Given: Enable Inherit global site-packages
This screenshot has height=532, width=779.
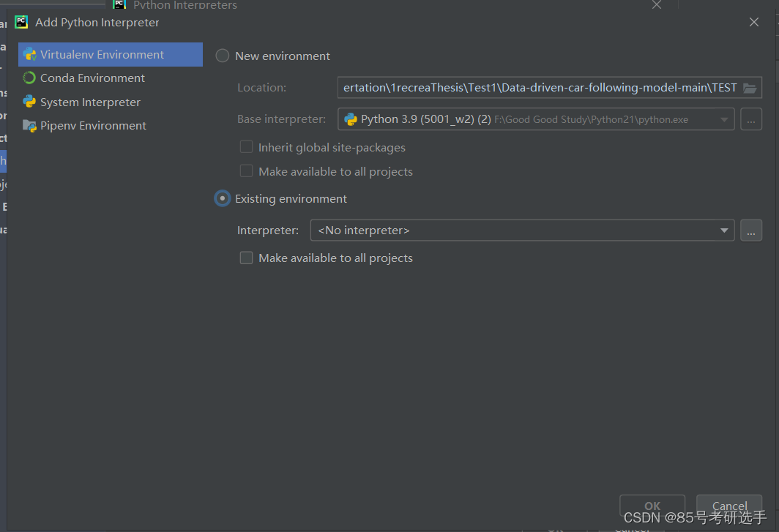Looking at the screenshot, I should (x=246, y=146).
